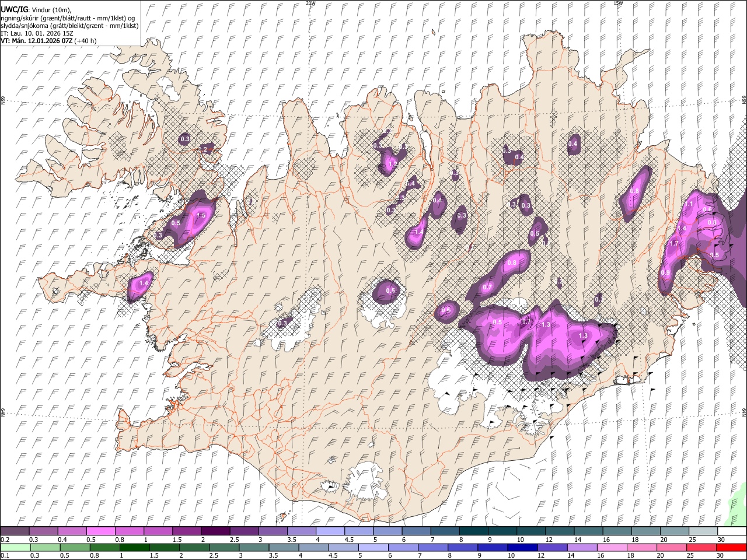This screenshot has height=560, width=747.
Task: Click the pale lavender swatch labeled 4 in upper legend
Action: tap(329, 531)
